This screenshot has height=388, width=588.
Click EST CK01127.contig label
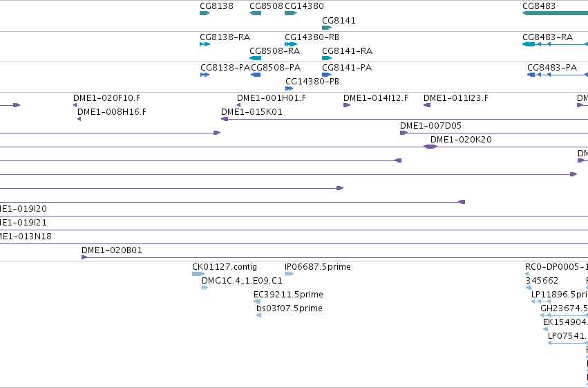coord(225,267)
